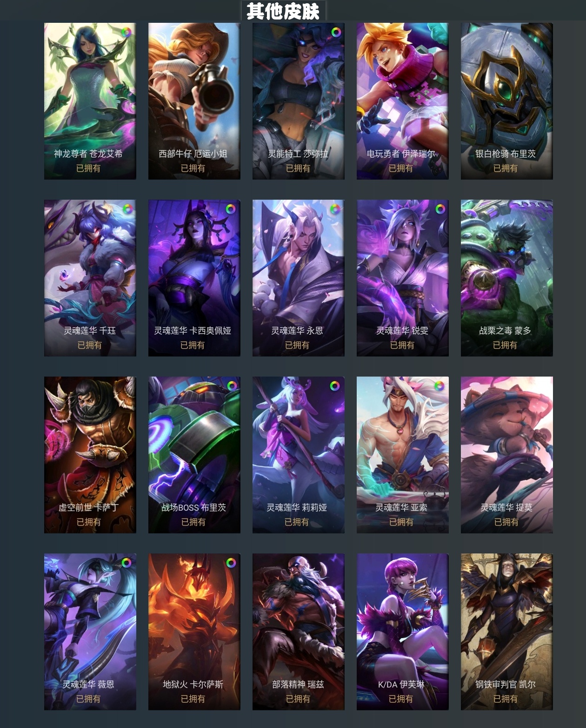This screenshot has width=586, height=728.
Task: Click chroma wheel icon on 灵魂莲华 锐雯
Action: pyautogui.click(x=440, y=209)
